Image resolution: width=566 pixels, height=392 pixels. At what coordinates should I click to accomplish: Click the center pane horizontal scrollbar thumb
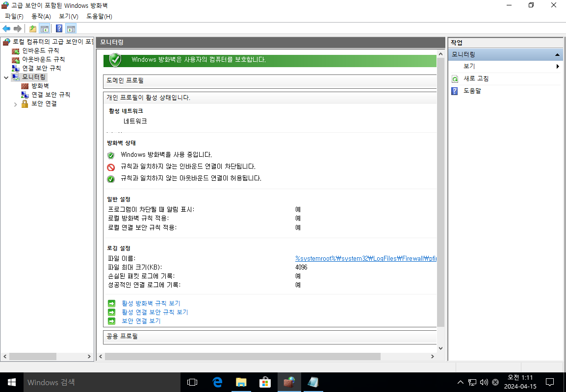pyautogui.click(x=243, y=357)
